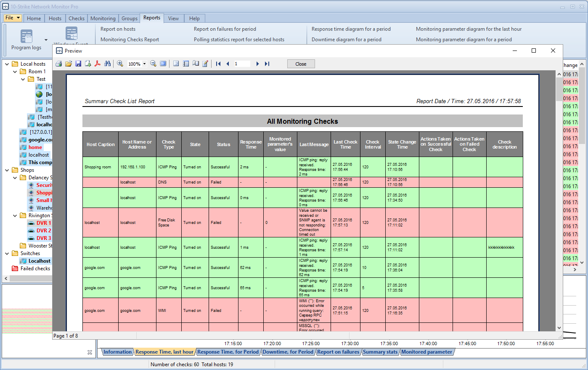The width and height of the screenshot is (588, 370).
Task: Select home host in tree
Action: (35, 147)
